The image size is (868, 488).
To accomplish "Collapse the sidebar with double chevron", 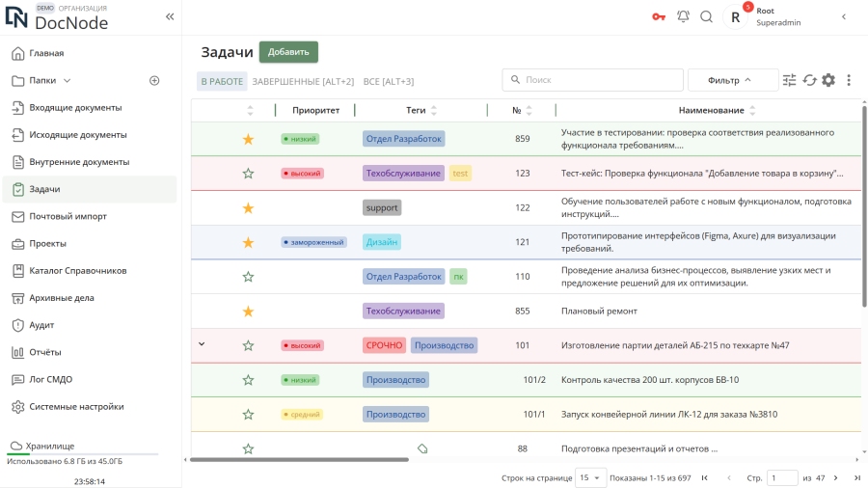I will [170, 16].
